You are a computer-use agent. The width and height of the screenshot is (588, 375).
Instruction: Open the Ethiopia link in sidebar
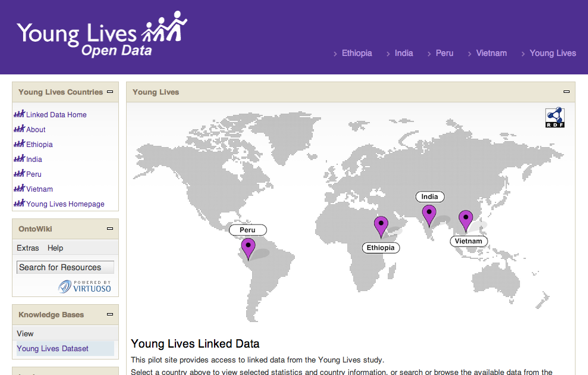point(39,145)
